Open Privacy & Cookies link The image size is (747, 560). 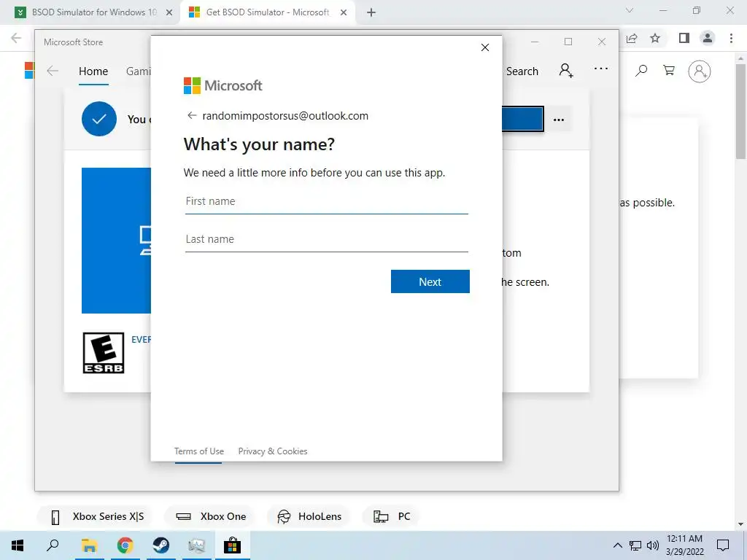pos(273,451)
